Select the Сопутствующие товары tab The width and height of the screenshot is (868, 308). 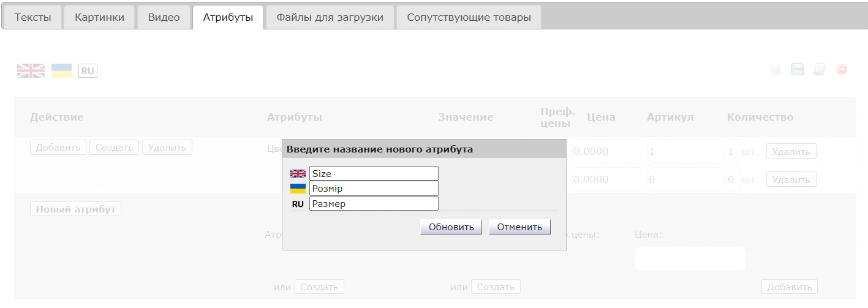click(469, 17)
